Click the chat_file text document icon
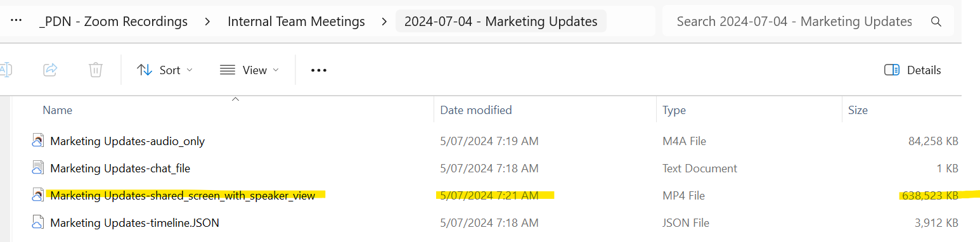This screenshot has width=980, height=242. (38, 168)
